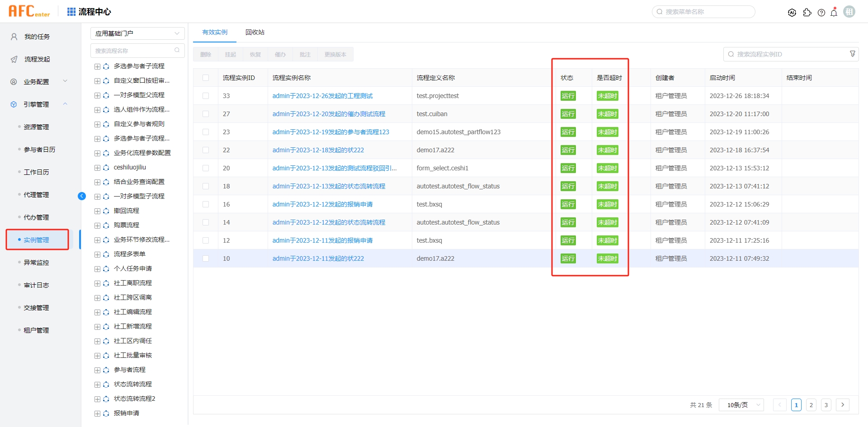The height and width of the screenshot is (427, 868).
Task: Collapse the sidebar with the blue arrow
Action: coord(82,196)
